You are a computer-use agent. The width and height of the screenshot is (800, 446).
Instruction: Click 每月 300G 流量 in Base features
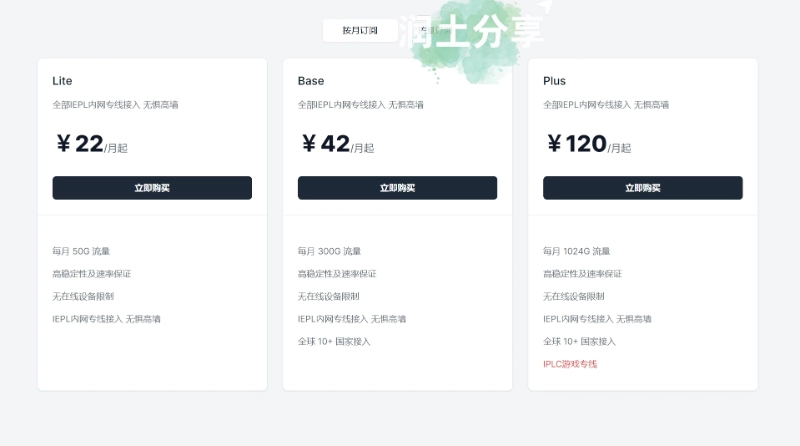pos(329,251)
